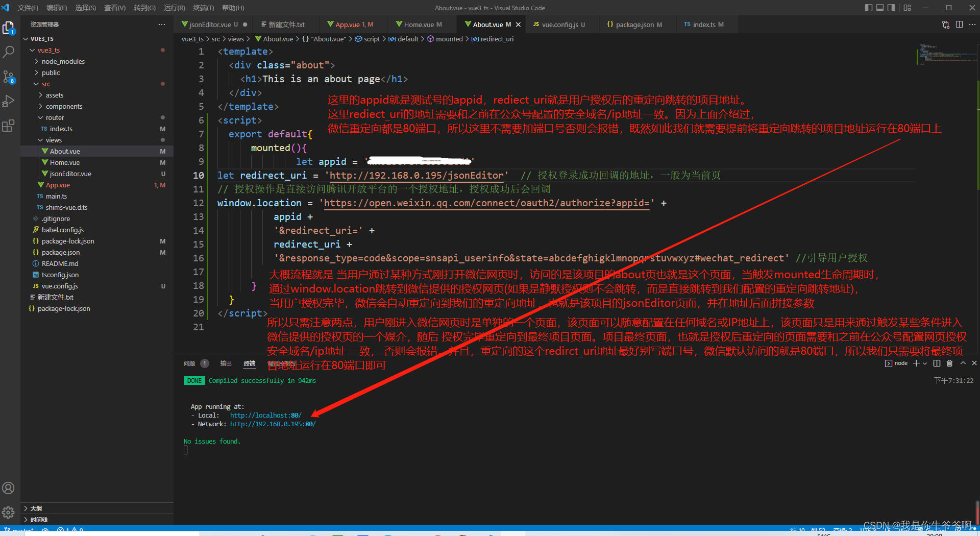Open explorer panel more actions ellipsis
Image resolution: width=980 pixels, height=536 pixels.
(162, 25)
